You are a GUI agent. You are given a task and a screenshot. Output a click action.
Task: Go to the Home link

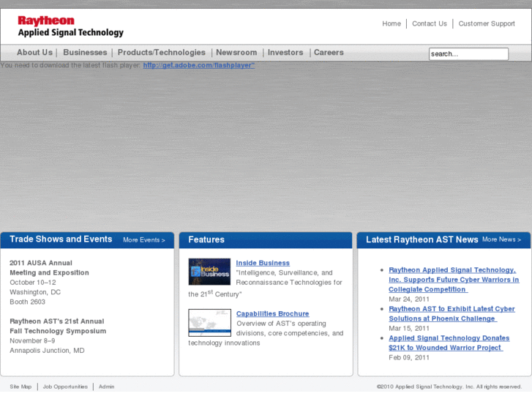391,23
